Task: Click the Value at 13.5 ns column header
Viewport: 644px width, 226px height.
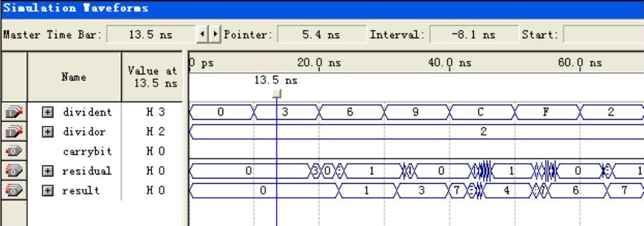Action: pyautogui.click(x=153, y=77)
